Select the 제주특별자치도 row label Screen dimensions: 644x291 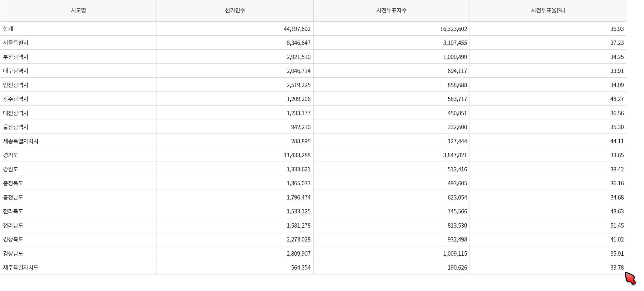[x=21, y=268]
